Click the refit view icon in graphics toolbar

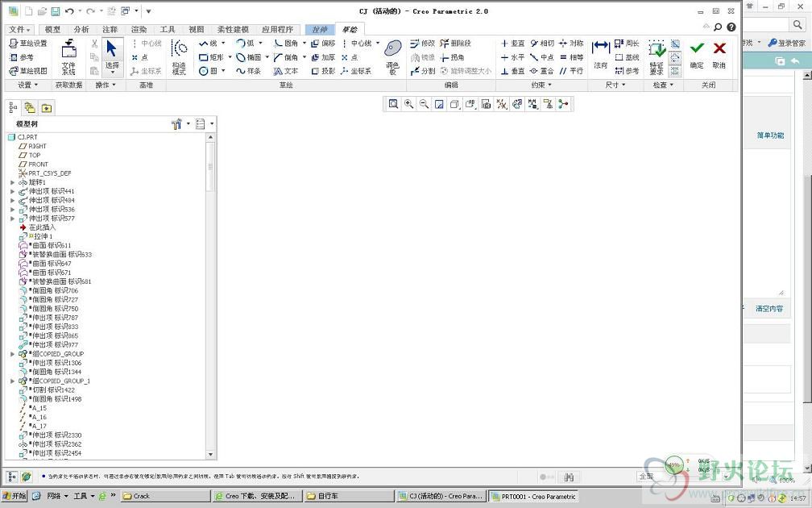(394, 104)
